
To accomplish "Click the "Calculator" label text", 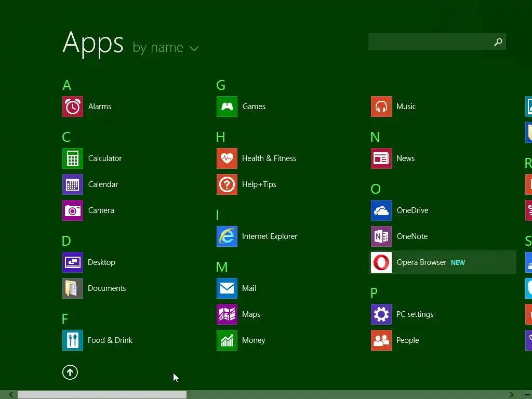I will pos(105,158).
